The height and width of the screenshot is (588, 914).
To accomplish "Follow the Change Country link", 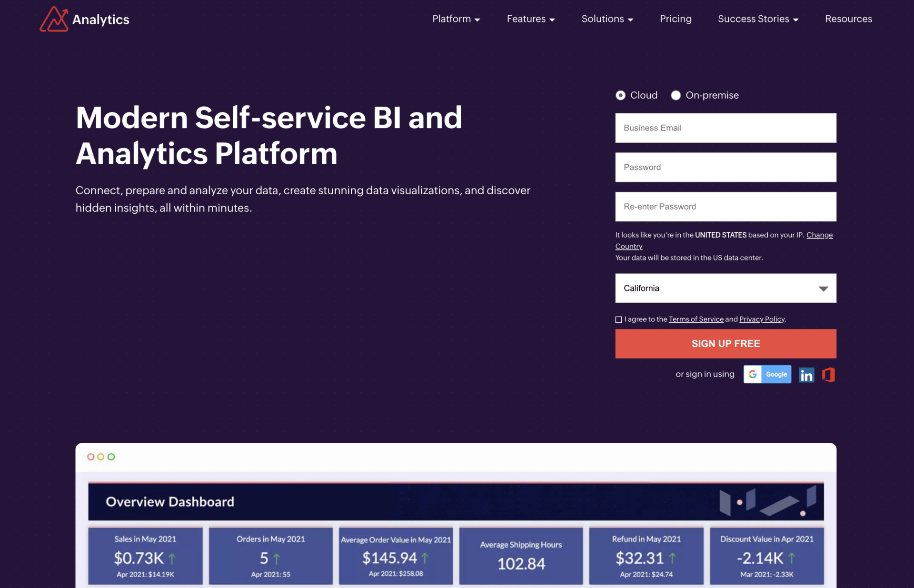I will click(819, 235).
